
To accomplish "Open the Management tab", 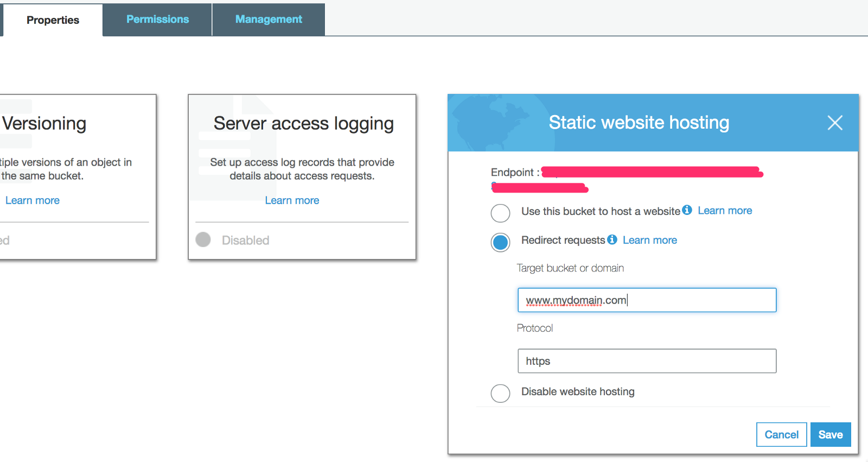I will 269,20.
